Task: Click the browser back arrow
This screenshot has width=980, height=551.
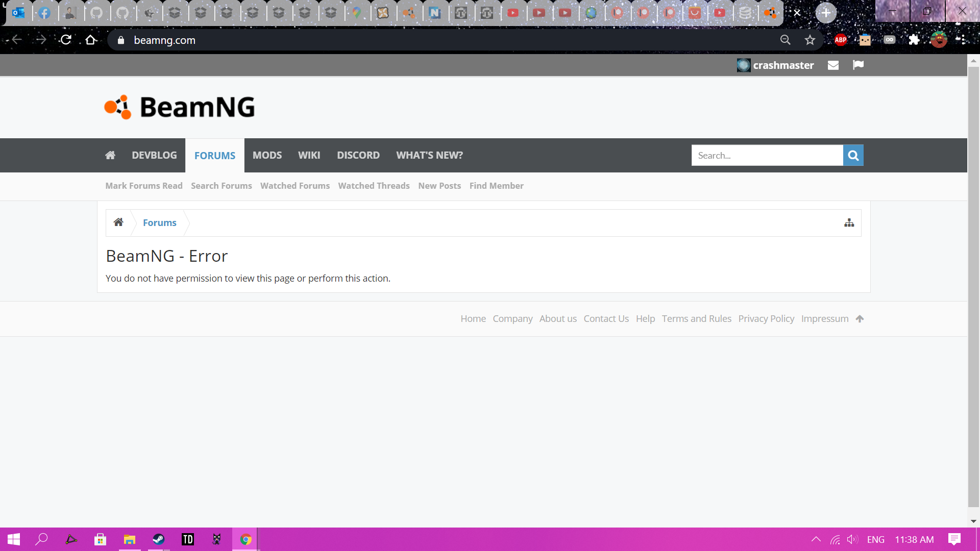Action: [x=17, y=40]
